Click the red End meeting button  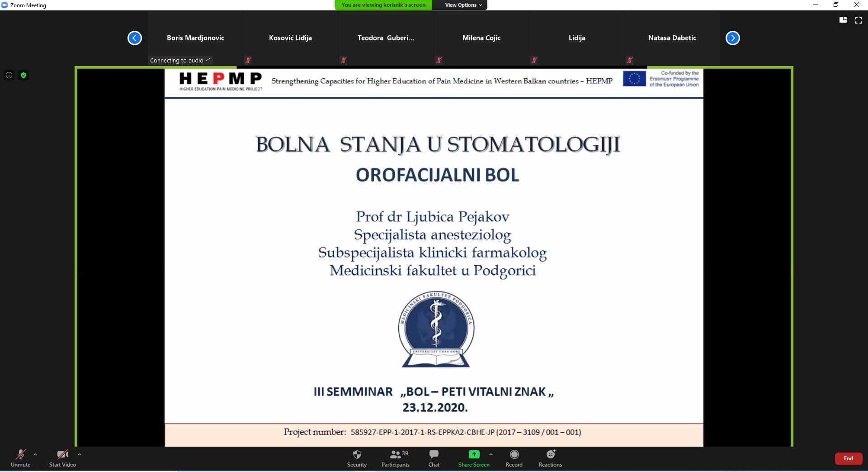pos(848,458)
